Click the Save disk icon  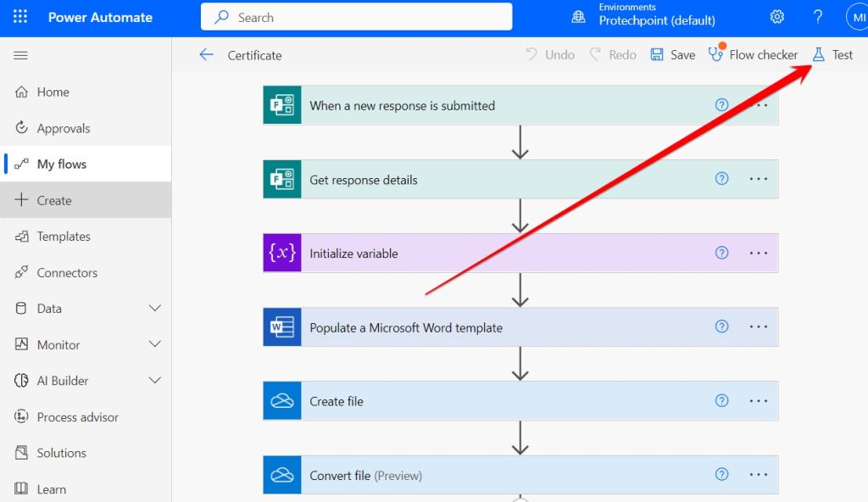656,54
